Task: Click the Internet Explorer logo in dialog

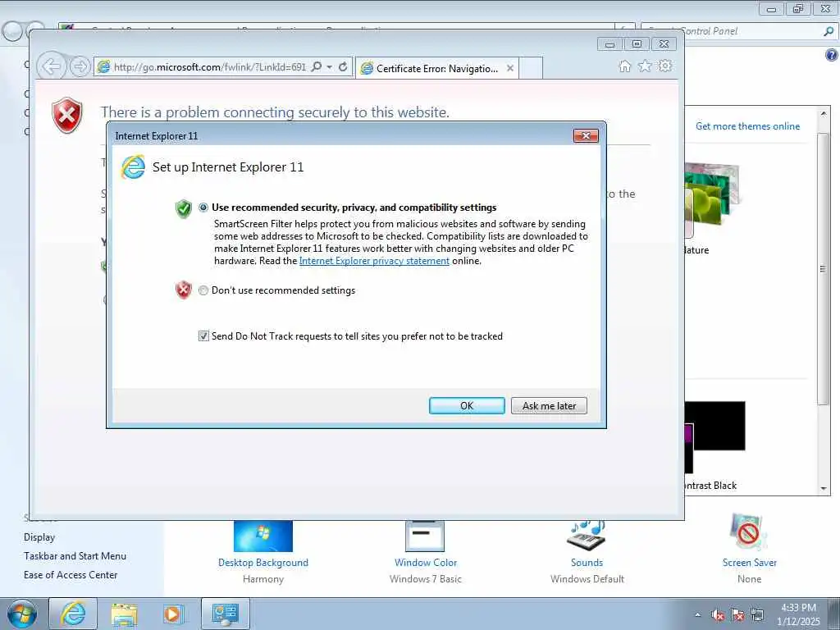Action: pos(133,167)
